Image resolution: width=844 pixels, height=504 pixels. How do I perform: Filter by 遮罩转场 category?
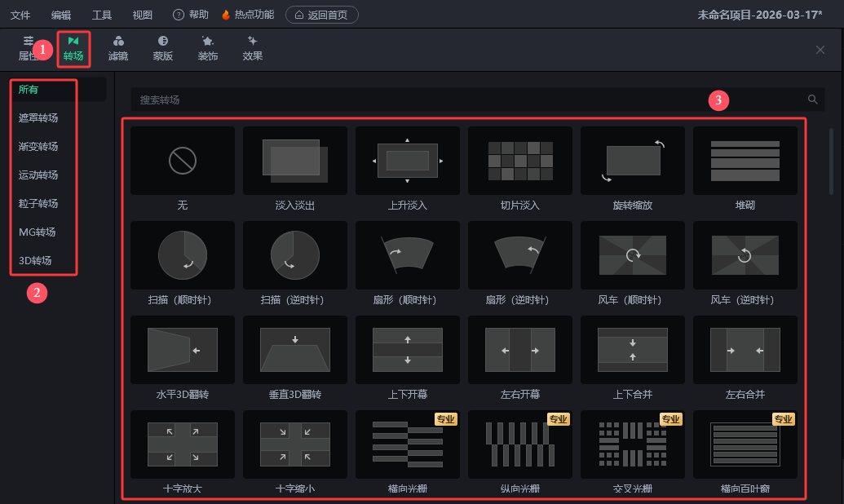click(38, 118)
